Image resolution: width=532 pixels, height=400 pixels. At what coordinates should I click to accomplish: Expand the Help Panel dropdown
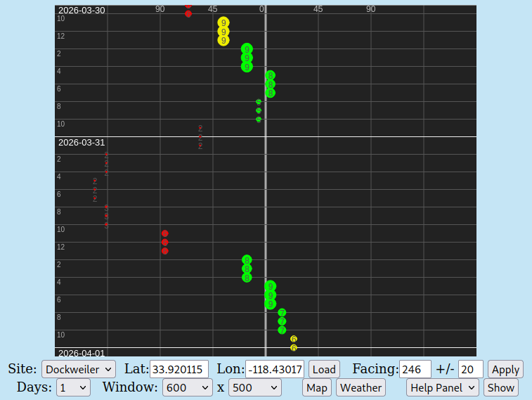coord(443,387)
